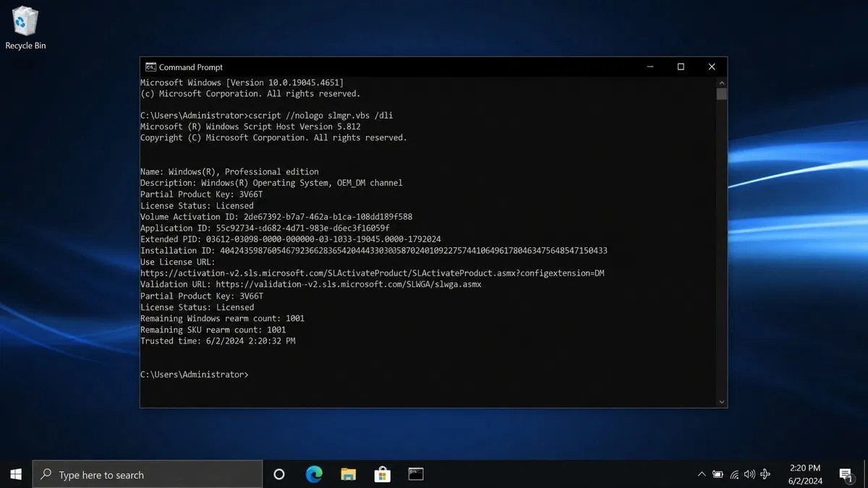Click the Volume Activation ID line
The width and height of the screenshot is (868, 488).
[276, 217]
